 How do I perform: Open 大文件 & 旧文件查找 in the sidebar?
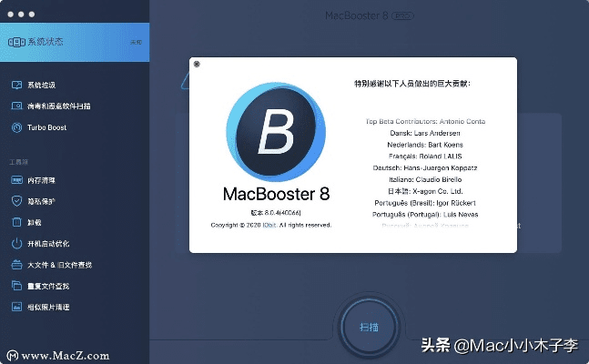click(x=60, y=265)
